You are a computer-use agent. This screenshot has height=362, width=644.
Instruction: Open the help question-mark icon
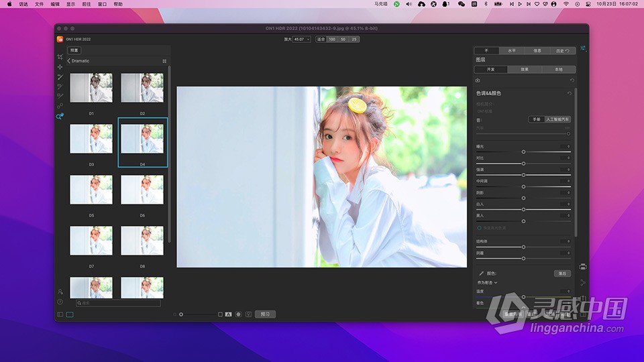tap(60, 302)
